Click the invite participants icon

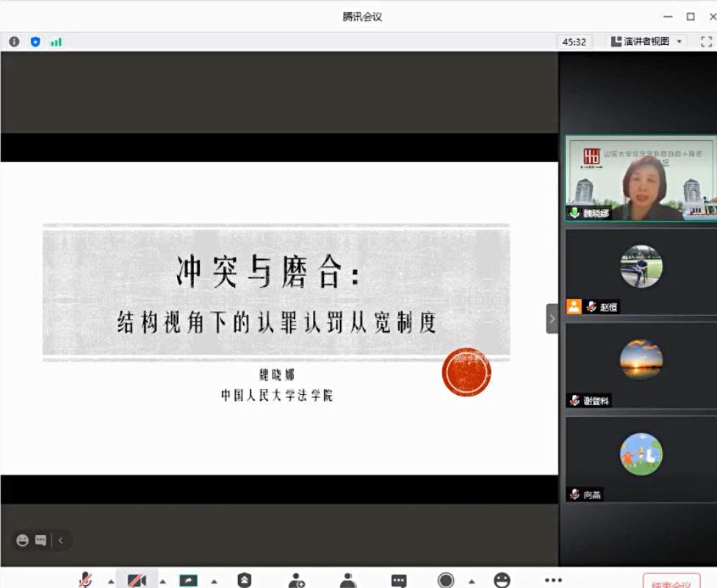[x=297, y=580]
